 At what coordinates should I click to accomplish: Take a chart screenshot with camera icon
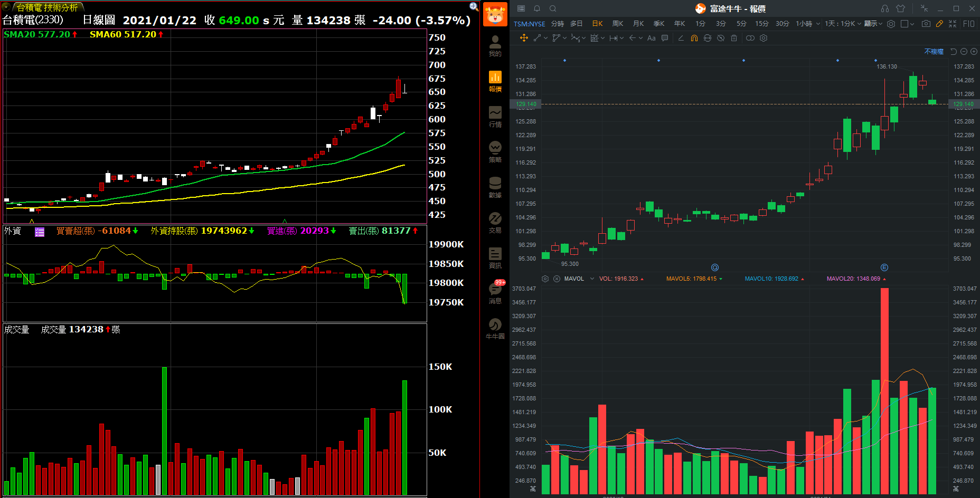[926, 24]
